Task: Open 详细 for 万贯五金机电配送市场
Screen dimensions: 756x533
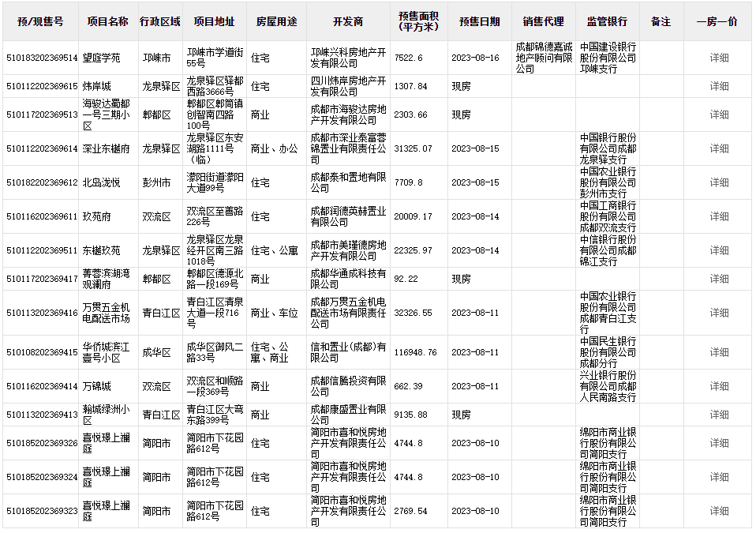Action: click(719, 313)
